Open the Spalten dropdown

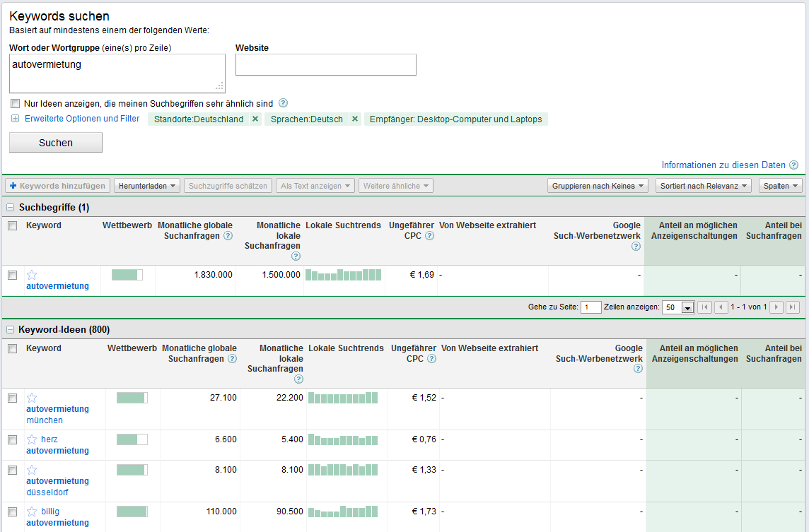pyautogui.click(x=780, y=185)
